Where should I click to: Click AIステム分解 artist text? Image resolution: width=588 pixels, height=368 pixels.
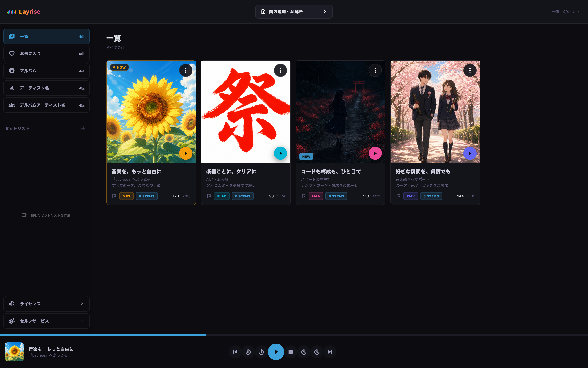[x=217, y=179]
